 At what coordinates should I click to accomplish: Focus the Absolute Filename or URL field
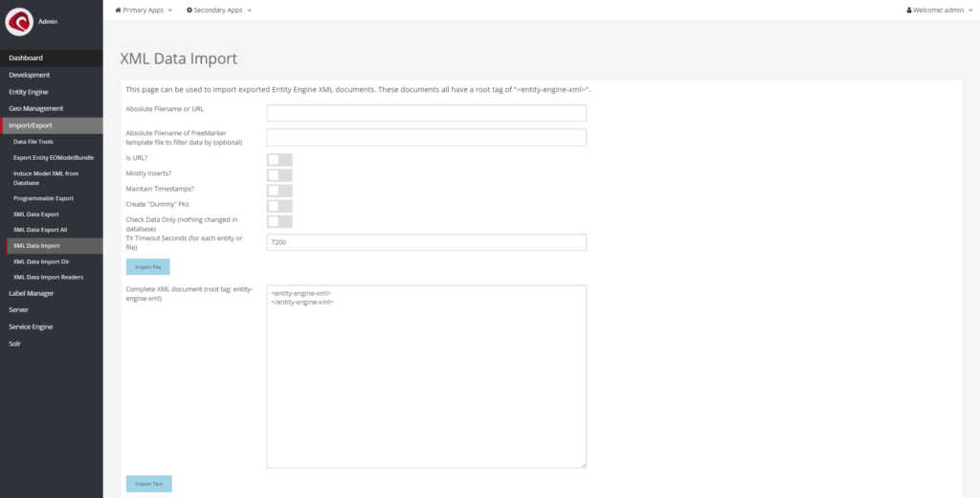click(426, 113)
